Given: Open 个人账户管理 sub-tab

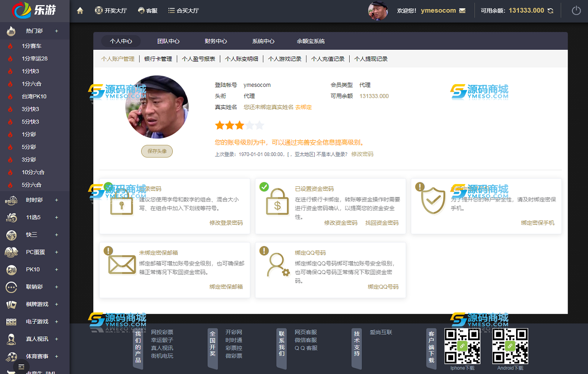Looking at the screenshot, I should coord(118,59).
